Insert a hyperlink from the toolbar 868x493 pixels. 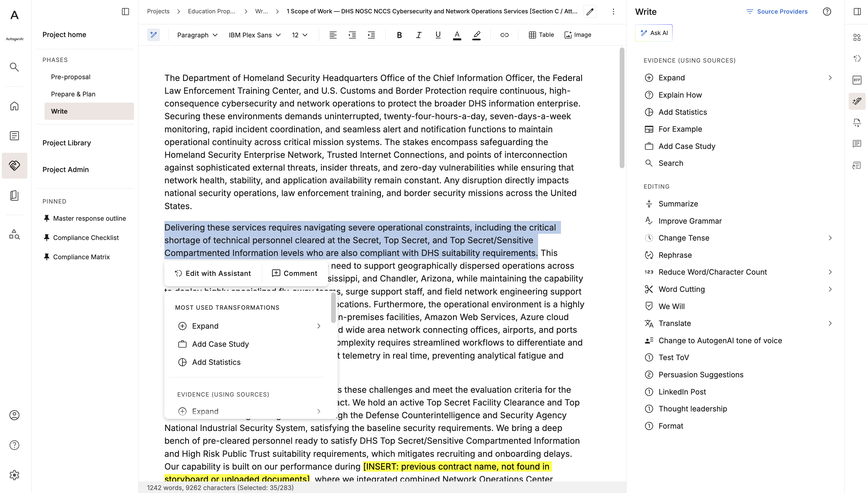point(504,35)
